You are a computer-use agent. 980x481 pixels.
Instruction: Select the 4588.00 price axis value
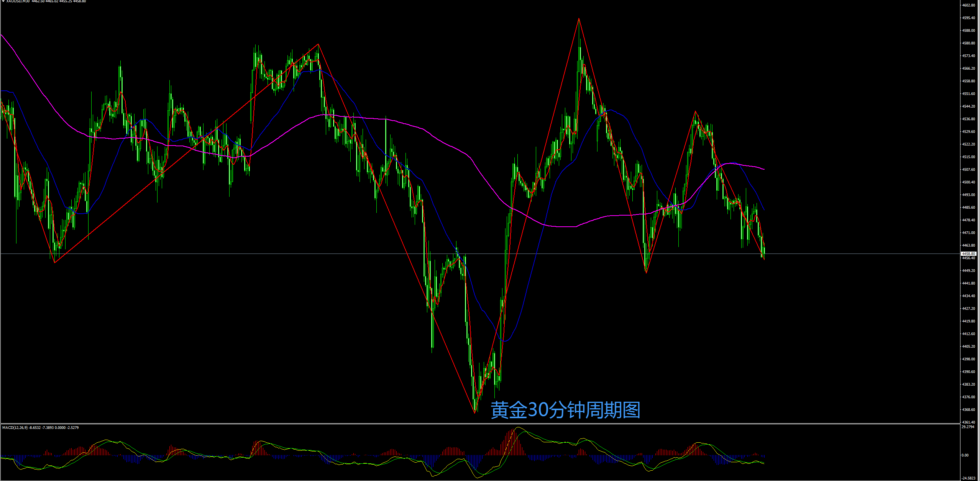point(969,30)
